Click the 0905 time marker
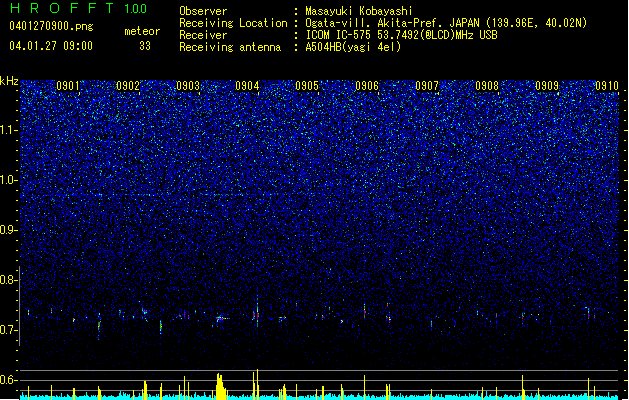 pyautogui.click(x=307, y=86)
